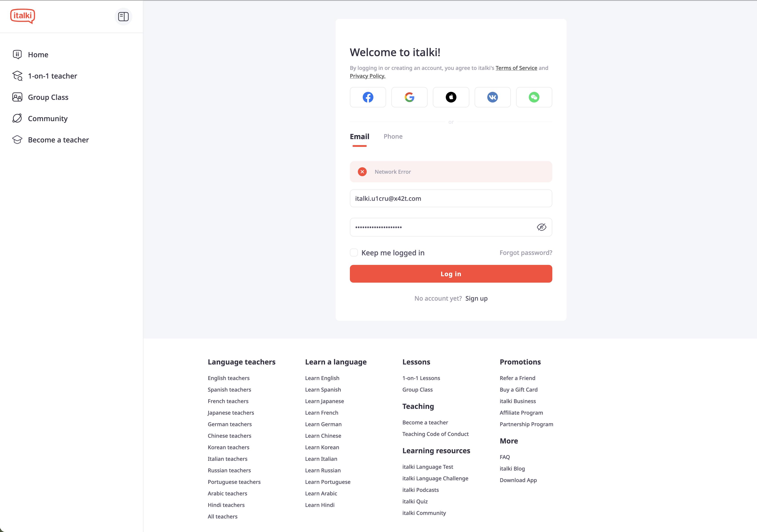757x532 pixels.
Task: Log in via the VK icon
Action: pos(493,97)
